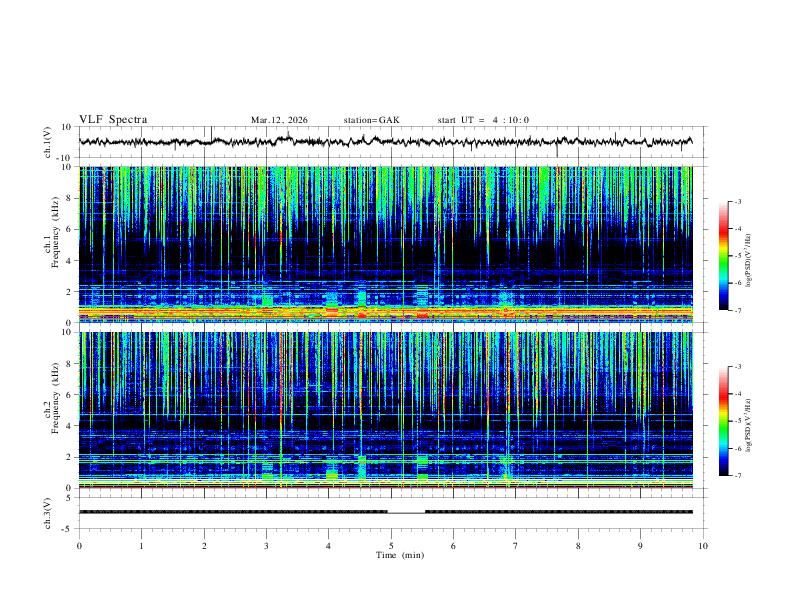Screen dimensions: 792x612
Task: Click the time axis tick label '7'
Action: (516, 546)
